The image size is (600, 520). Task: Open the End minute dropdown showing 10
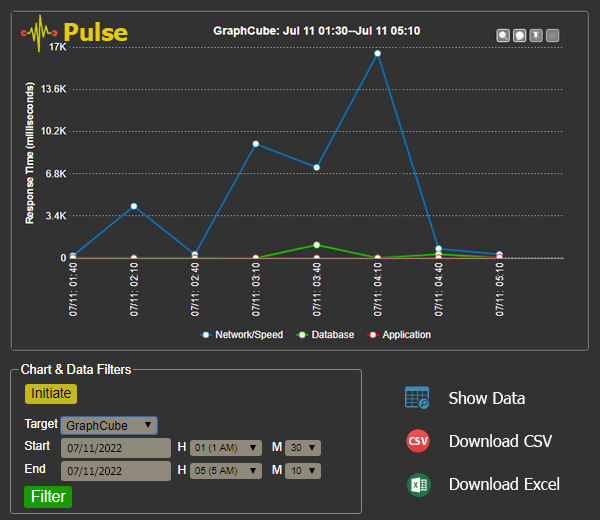pos(303,470)
